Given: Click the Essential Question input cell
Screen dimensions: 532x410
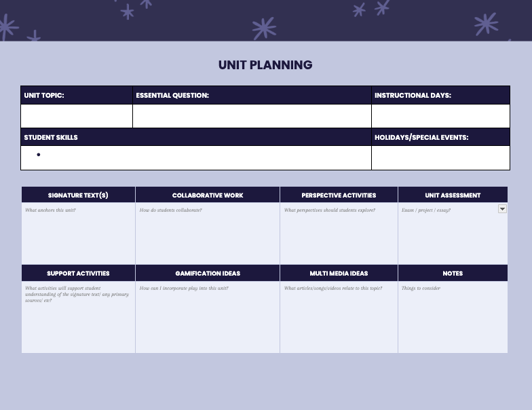Looking at the screenshot, I should pos(252,116).
